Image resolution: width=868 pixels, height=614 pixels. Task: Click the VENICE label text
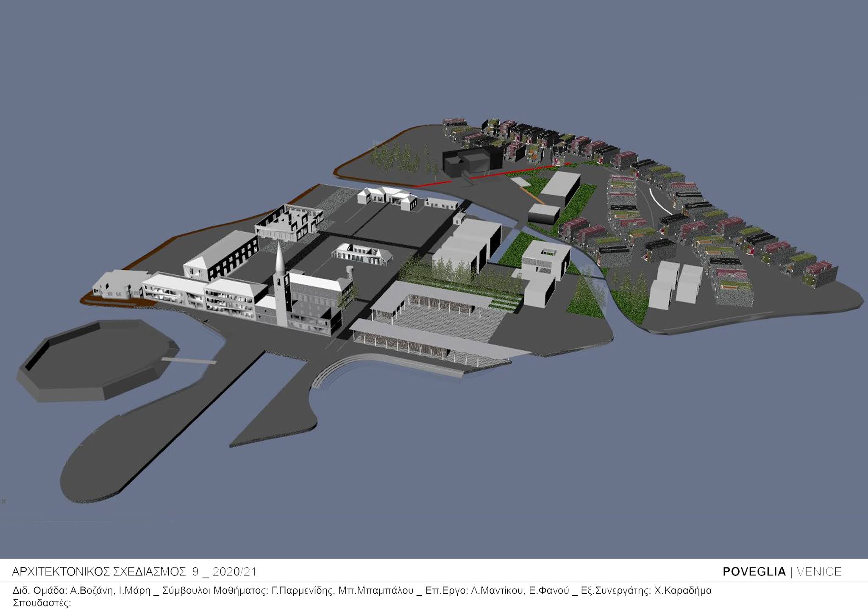[x=819, y=572]
